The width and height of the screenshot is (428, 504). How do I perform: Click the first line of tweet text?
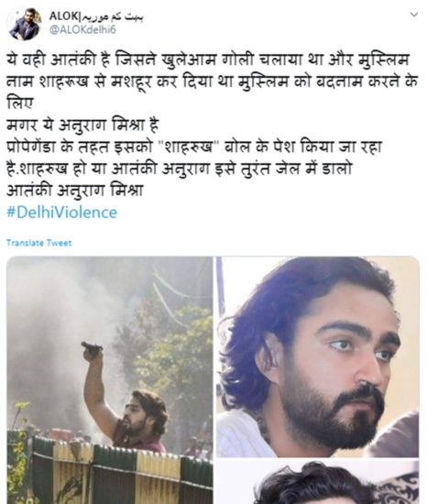(x=208, y=60)
